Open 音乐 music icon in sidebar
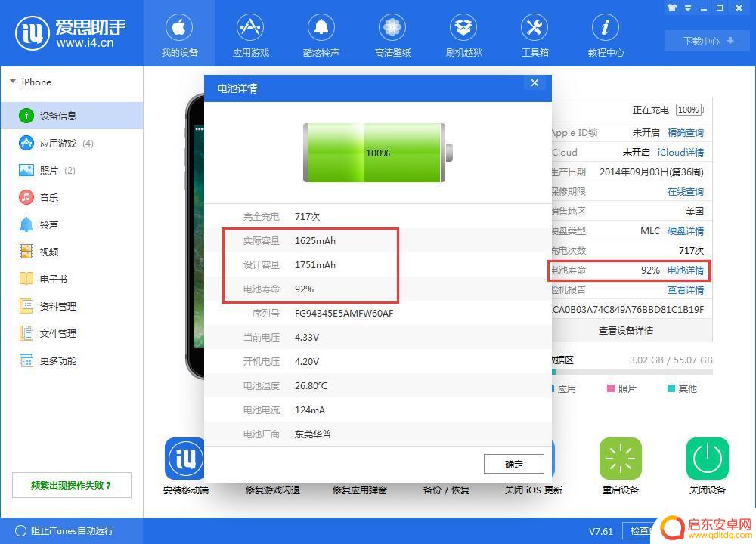This screenshot has width=756, height=544. coord(26,197)
